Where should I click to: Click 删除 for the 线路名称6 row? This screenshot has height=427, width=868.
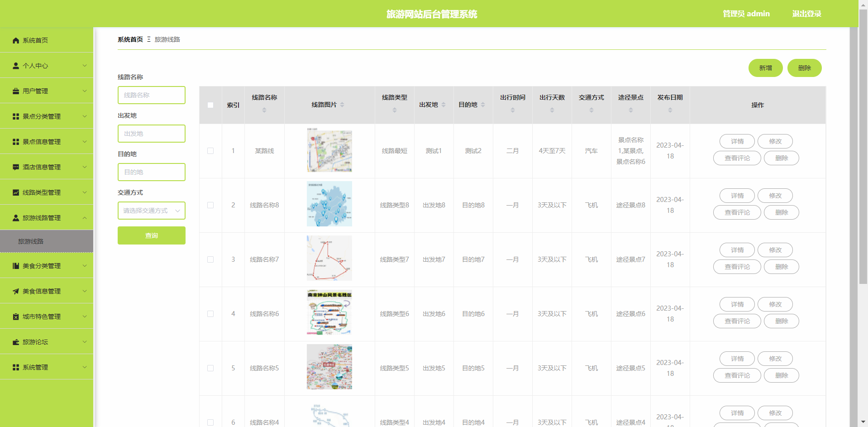[782, 321]
